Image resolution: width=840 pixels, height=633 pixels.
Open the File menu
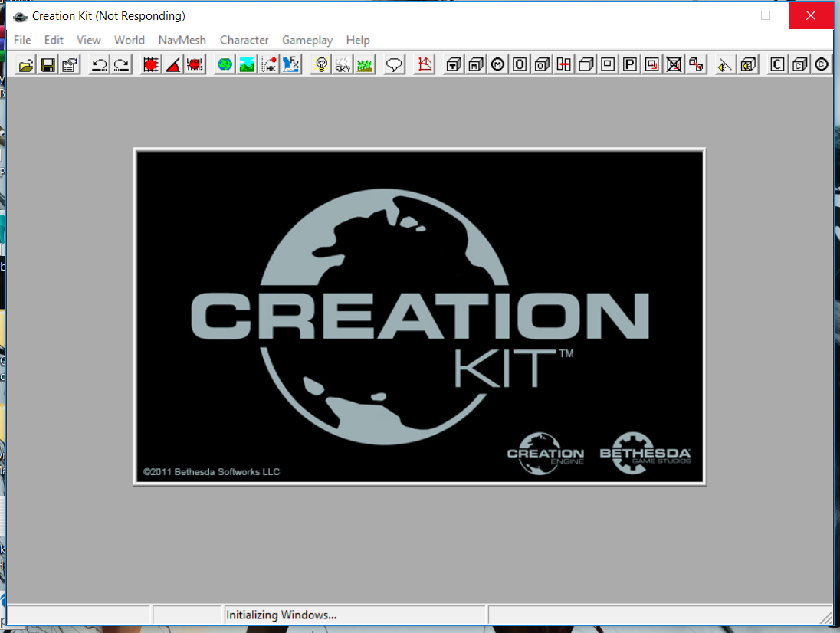[x=22, y=40]
